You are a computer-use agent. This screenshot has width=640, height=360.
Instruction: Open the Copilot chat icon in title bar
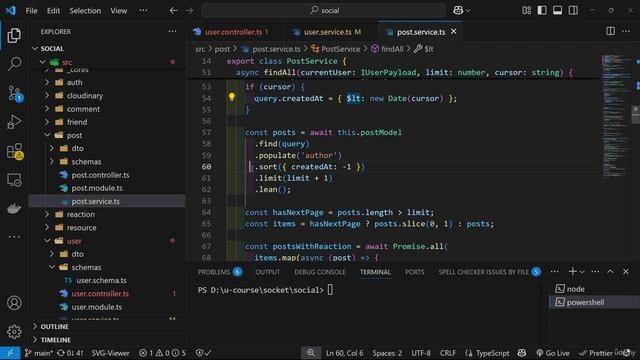pos(458,10)
